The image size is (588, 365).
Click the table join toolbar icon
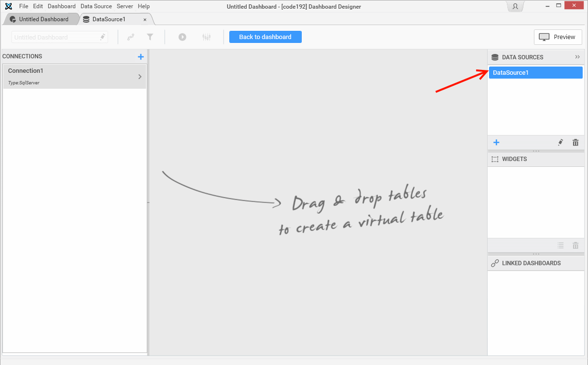[x=131, y=37]
